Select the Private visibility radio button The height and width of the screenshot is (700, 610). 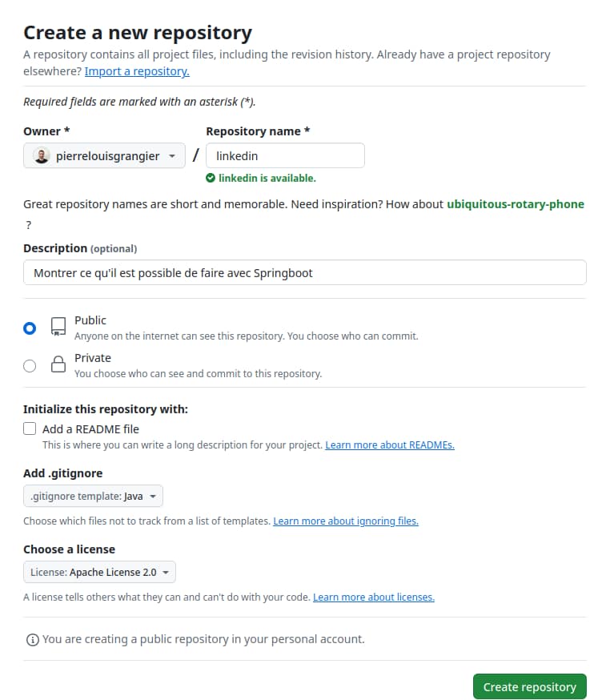[x=30, y=366]
